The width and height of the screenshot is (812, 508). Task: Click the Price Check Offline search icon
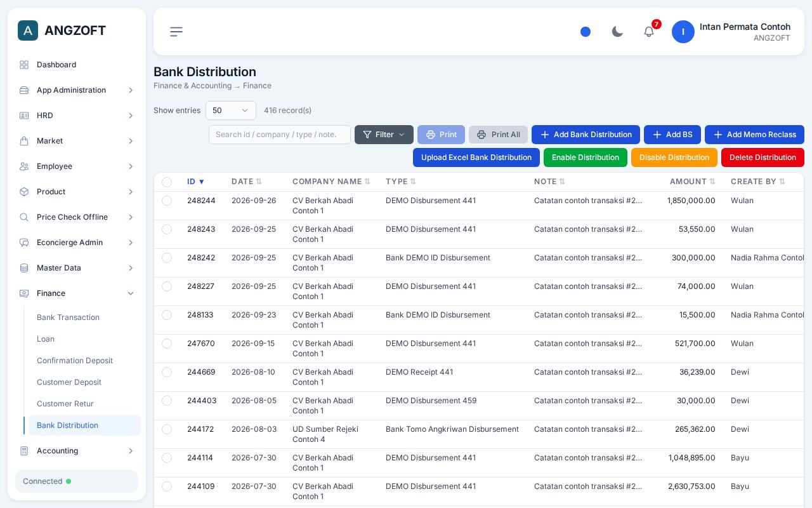[24, 217]
